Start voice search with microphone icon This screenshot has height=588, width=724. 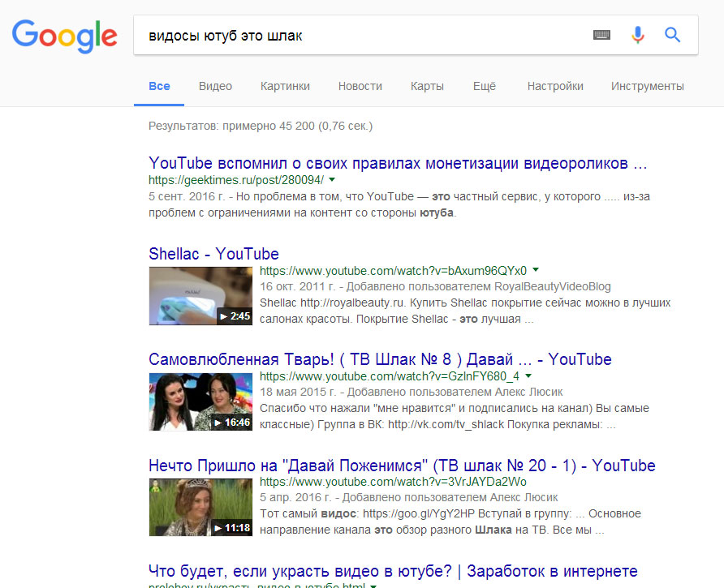coord(638,35)
